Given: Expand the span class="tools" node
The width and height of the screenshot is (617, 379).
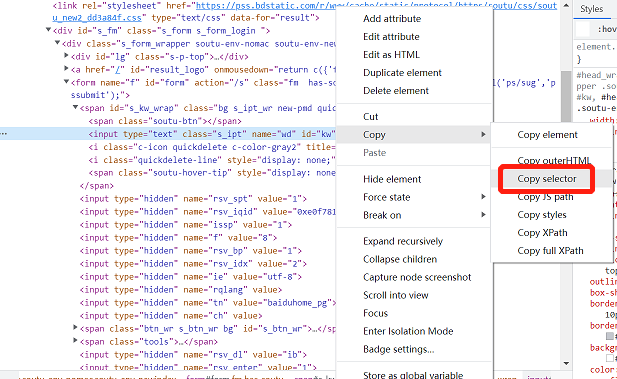Looking at the screenshot, I should point(75,341).
